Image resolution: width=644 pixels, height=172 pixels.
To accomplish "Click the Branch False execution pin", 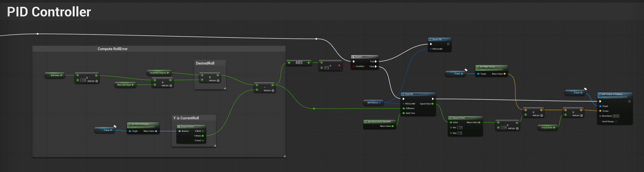I will click(x=376, y=67).
